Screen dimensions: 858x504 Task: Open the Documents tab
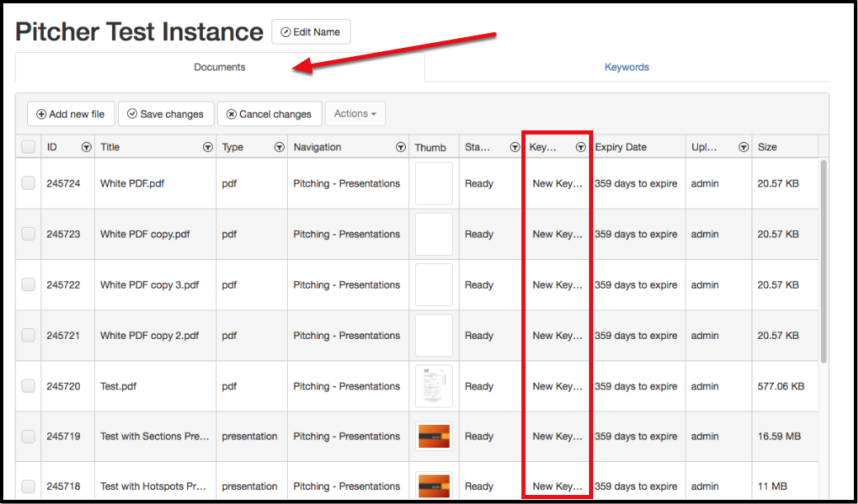tap(219, 68)
